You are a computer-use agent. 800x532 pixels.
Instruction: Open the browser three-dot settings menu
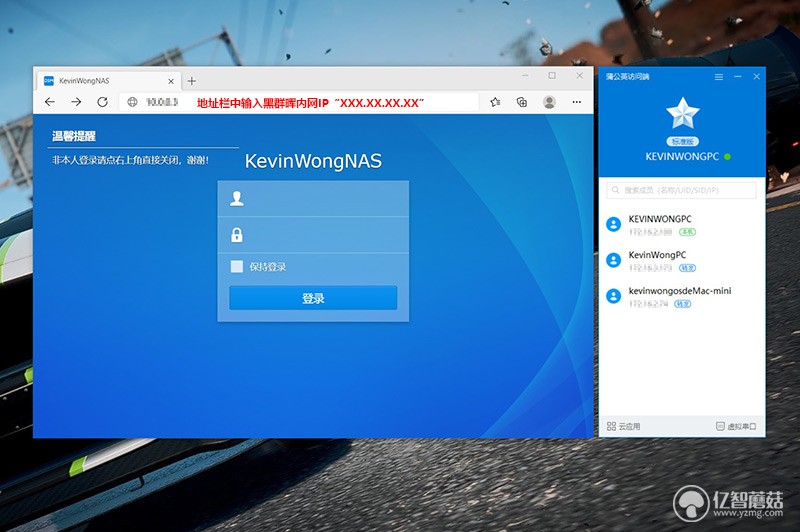coord(577,102)
